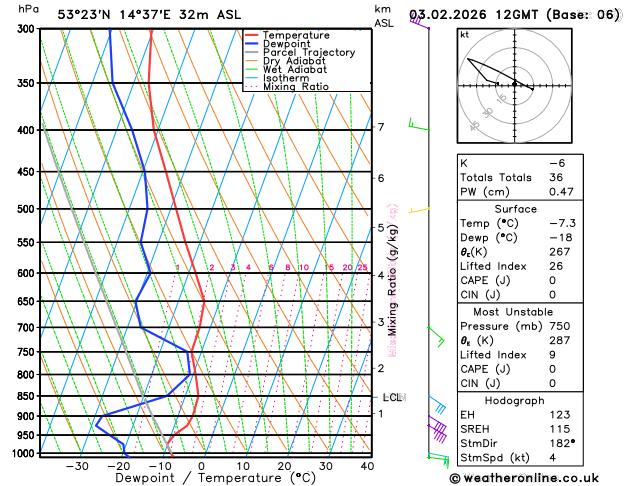Click the 700 pressure level label
This screenshot has height=486, width=629.
click(x=28, y=328)
